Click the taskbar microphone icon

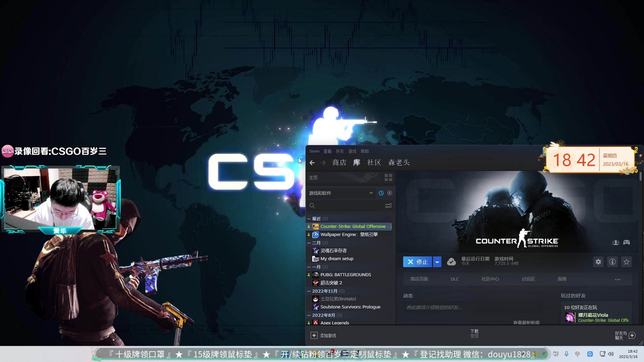pos(567,354)
